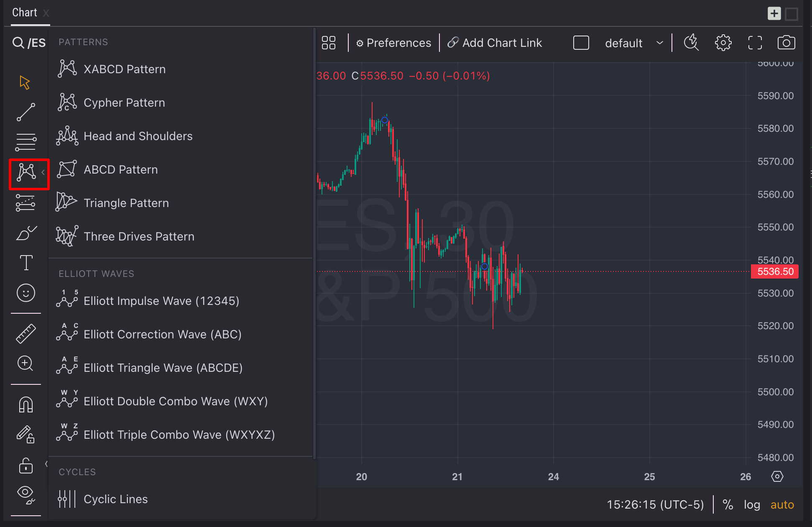Activate the zoom in tool
The width and height of the screenshot is (812, 527).
pyautogui.click(x=26, y=363)
